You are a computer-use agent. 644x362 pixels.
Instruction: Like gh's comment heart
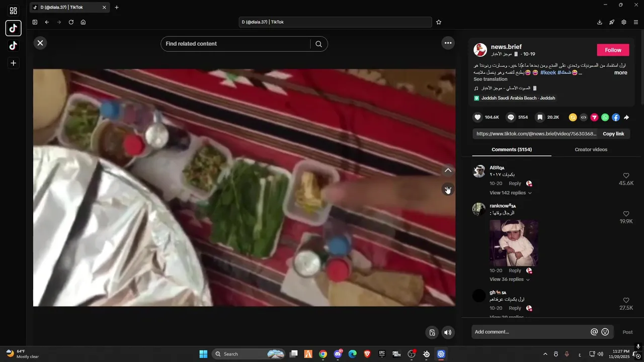[x=626, y=300]
